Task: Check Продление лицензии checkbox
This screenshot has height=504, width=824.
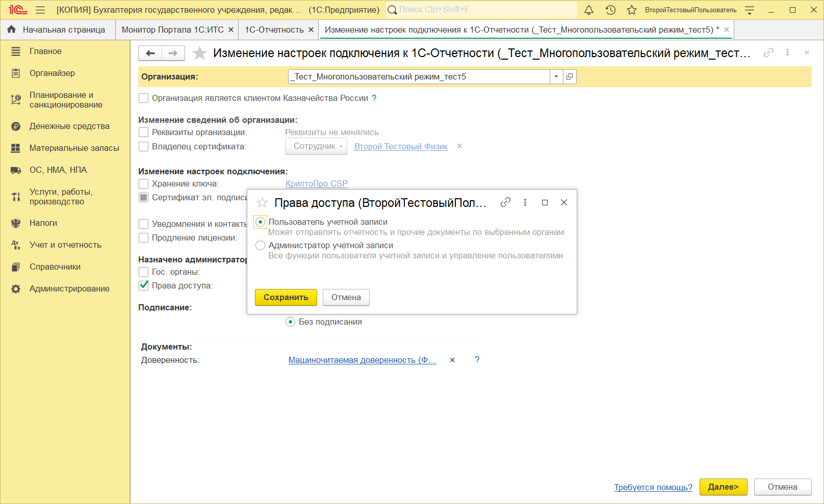Action: coord(144,238)
